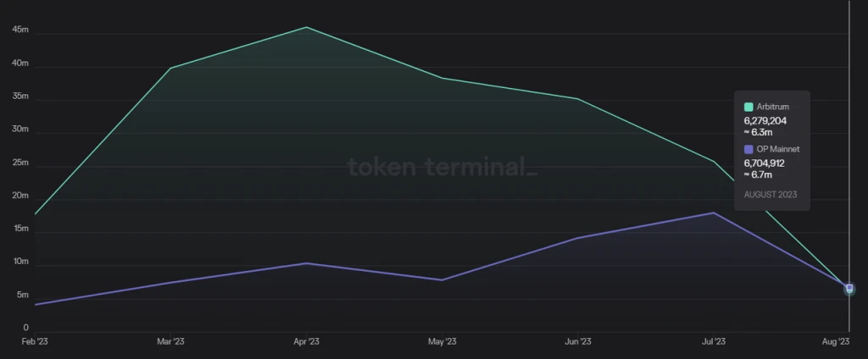Click the 10m y-axis label
Screen dimensions: 868x359
click(20, 261)
